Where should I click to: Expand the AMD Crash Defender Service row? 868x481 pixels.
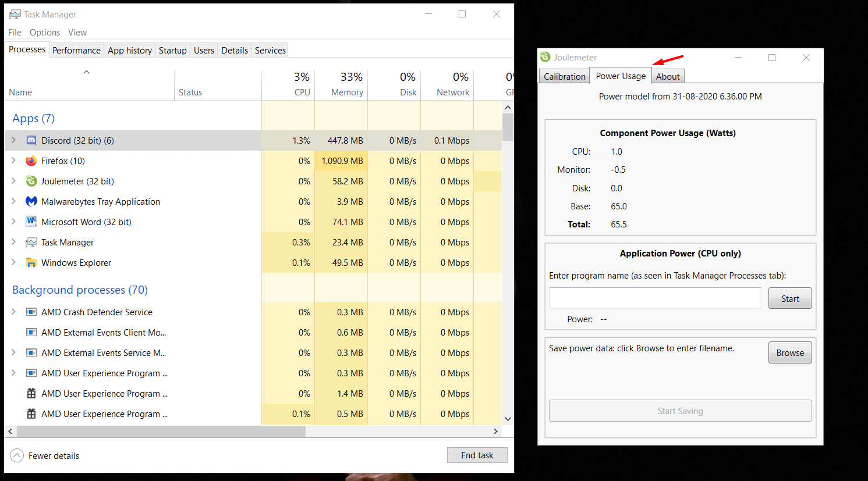[13, 312]
